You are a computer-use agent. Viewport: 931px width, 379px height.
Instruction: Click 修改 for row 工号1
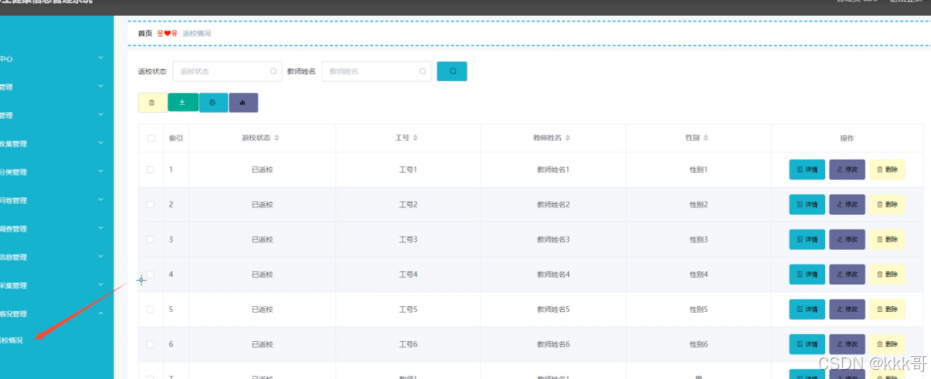pos(847,169)
